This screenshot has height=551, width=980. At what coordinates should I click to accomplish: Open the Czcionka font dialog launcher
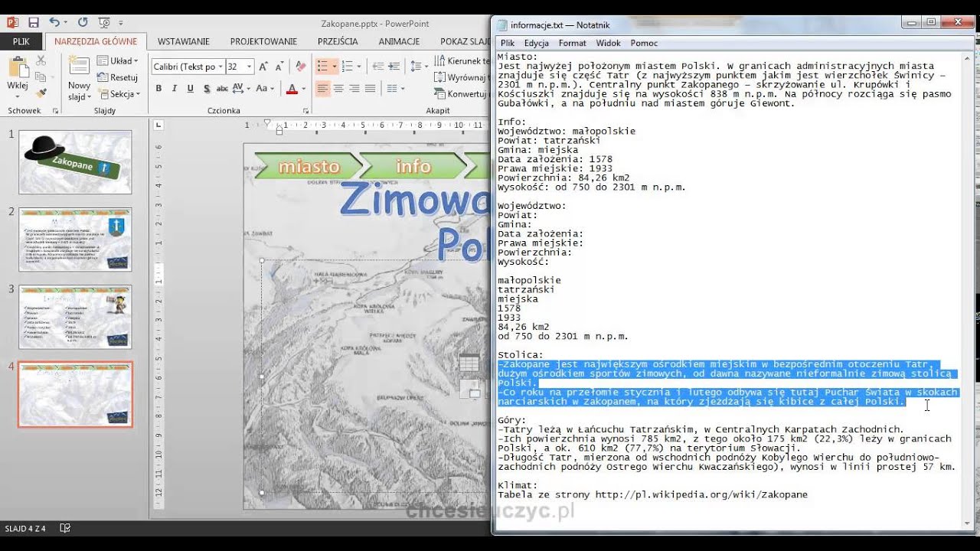(305, 111)
